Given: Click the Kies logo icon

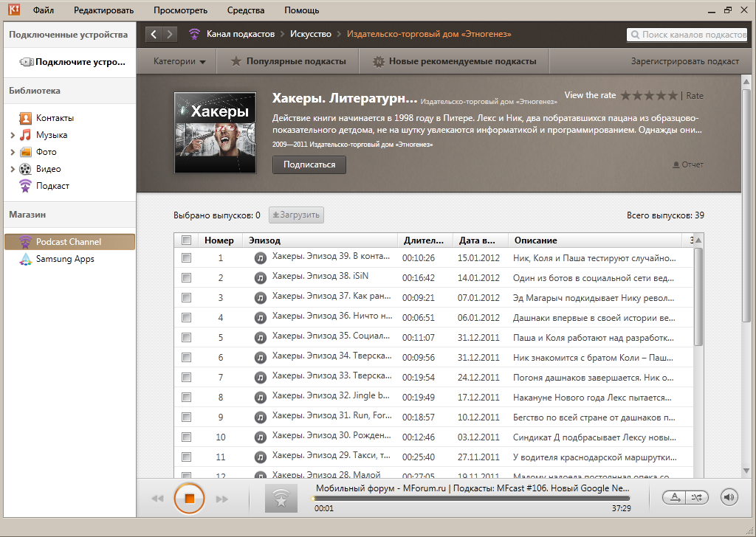Looking at the screenshot, I should [x=14, y=10].
